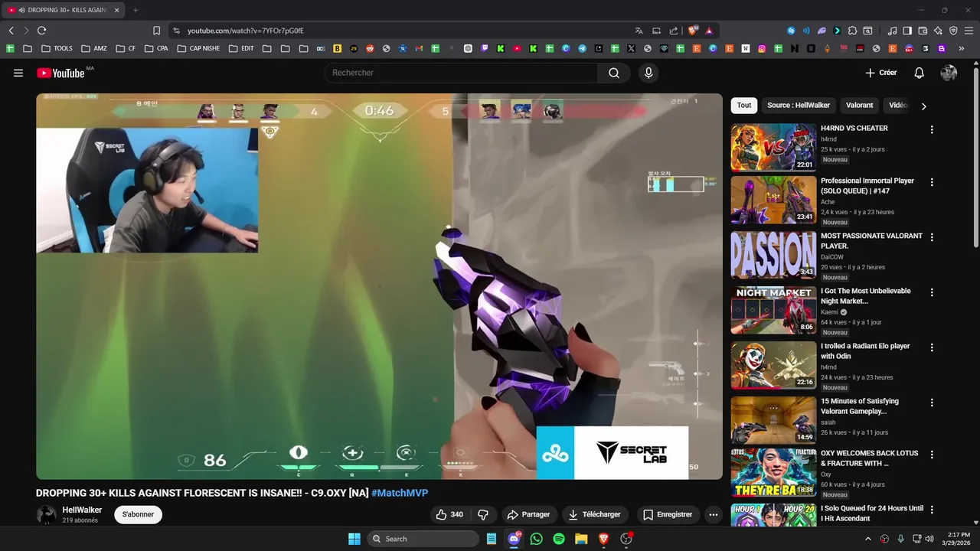Open the YouTube guide hamburger menu

coord(18,73)
